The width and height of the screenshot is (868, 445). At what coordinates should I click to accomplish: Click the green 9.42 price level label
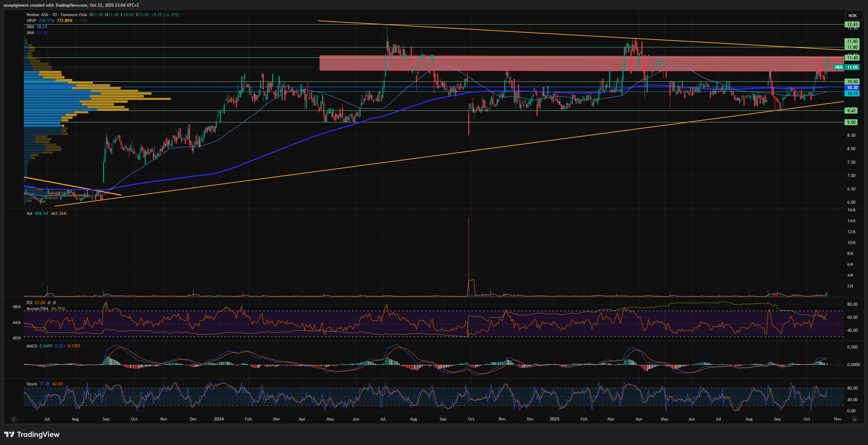(x=851, y=111)
